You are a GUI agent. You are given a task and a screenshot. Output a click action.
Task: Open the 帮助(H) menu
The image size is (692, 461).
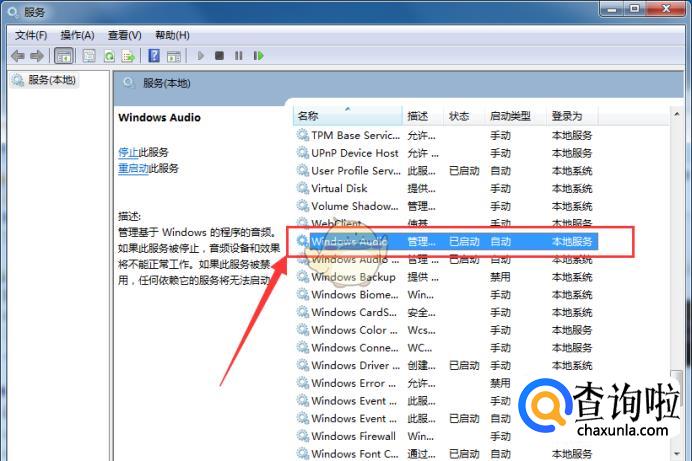(x=172, y=35)
